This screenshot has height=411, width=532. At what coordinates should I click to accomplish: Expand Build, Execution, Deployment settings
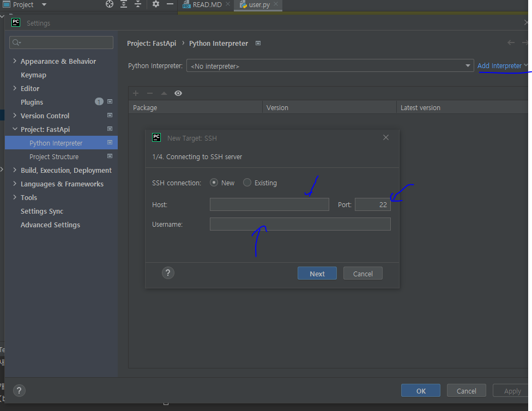coord(15,170)
